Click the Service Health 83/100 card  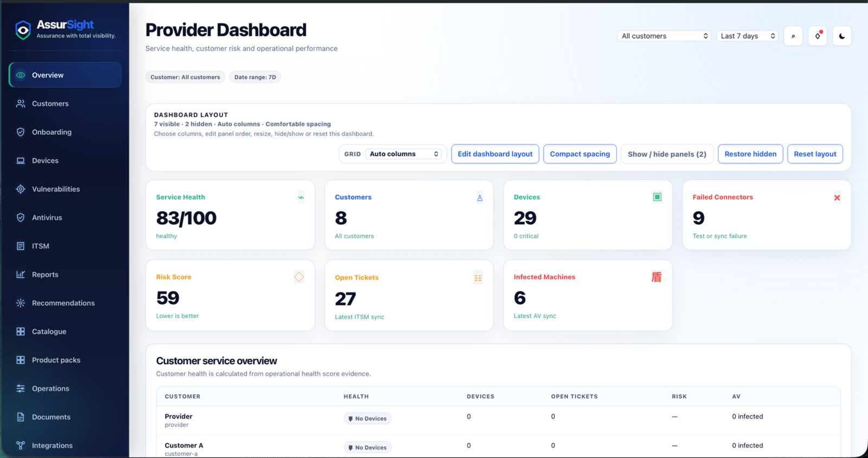[x=230, y=215]
